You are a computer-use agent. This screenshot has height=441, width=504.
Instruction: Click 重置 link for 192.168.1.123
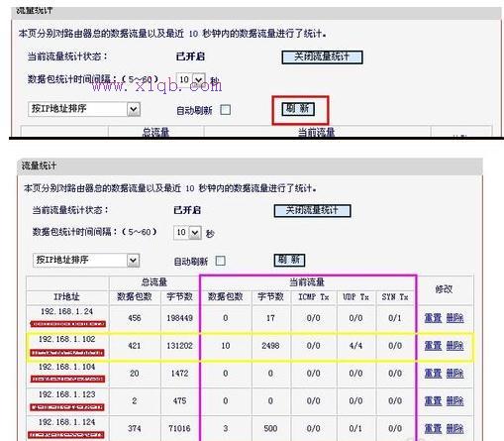coord(433,401)
